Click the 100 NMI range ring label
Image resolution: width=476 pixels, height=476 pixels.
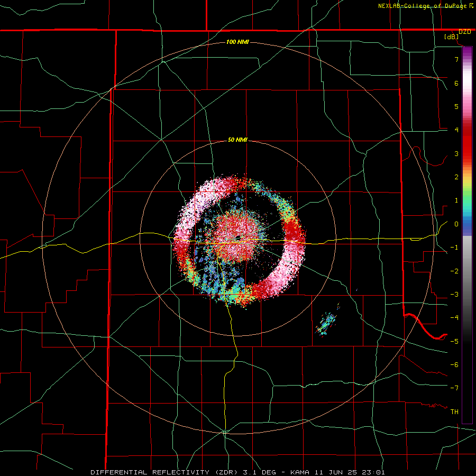pos(237,42)
